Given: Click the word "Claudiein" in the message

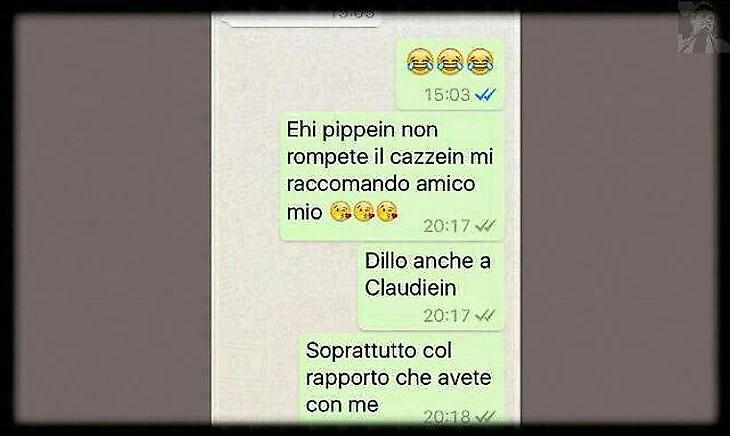Looking at the screenshot, I should tap(410, 288).
